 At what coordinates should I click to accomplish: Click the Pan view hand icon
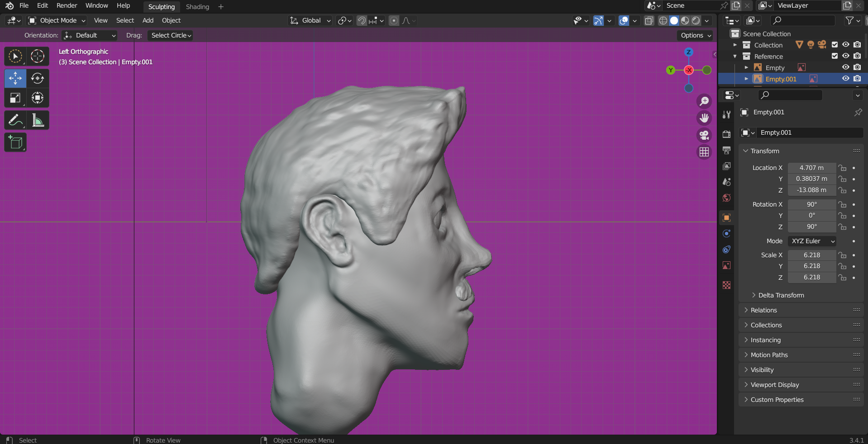coord(704,118)
